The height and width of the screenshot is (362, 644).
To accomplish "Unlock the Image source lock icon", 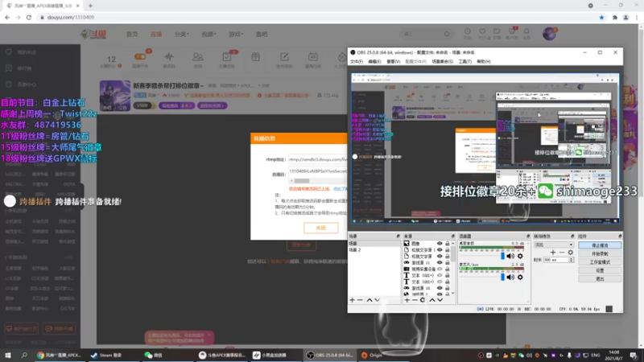I will pyautogui.click(x=448, y=244).
